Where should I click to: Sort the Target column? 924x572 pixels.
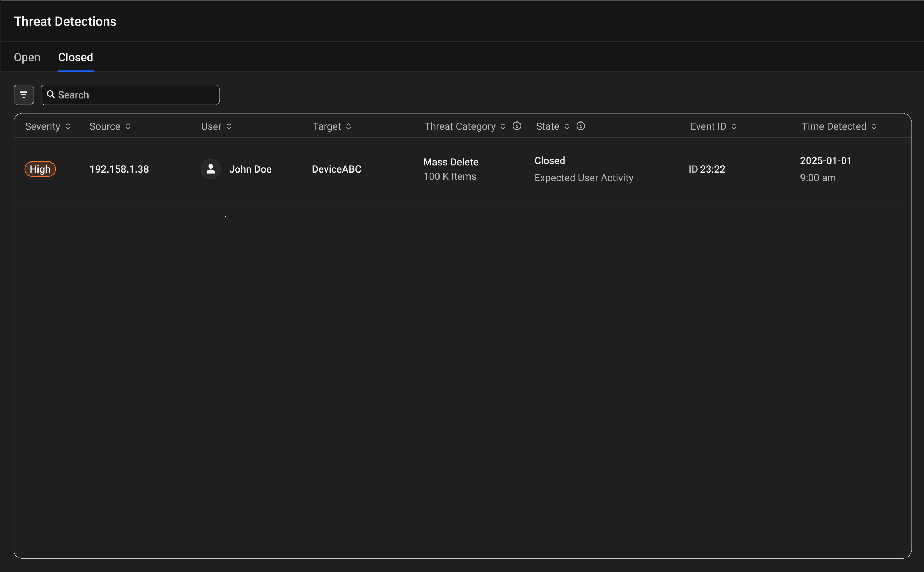(x=348, y=126)
